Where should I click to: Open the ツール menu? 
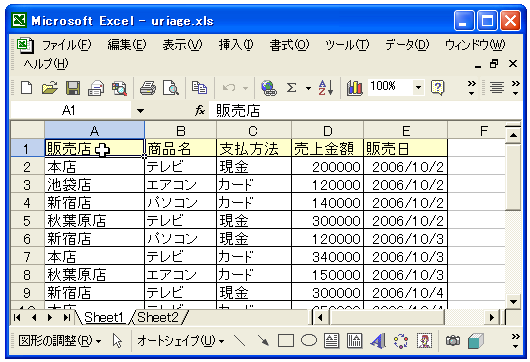tap(347, 45)
